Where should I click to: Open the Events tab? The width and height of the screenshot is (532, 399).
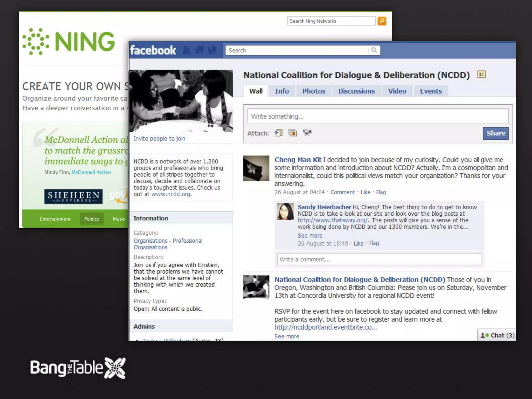coord(431,91)
